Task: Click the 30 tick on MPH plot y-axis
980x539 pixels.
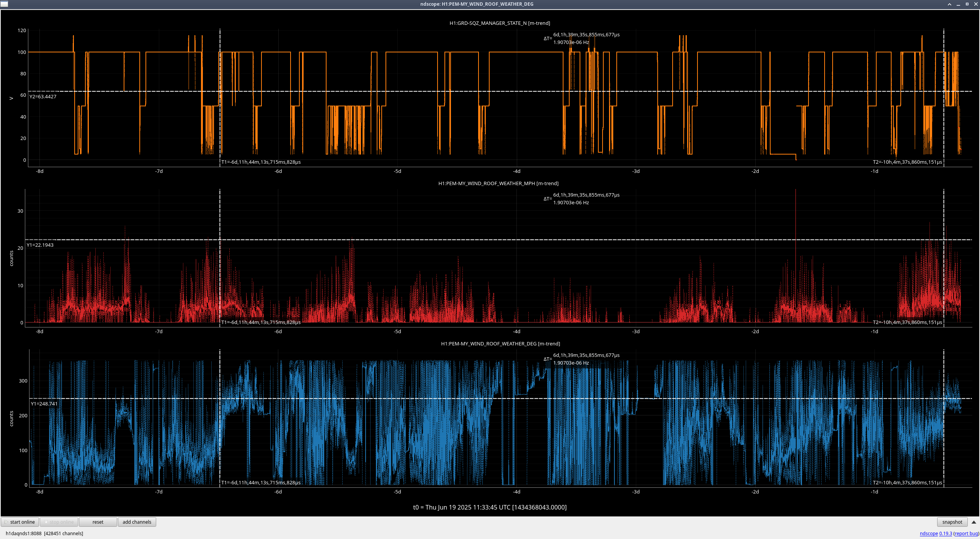Action: click(20, 211)
